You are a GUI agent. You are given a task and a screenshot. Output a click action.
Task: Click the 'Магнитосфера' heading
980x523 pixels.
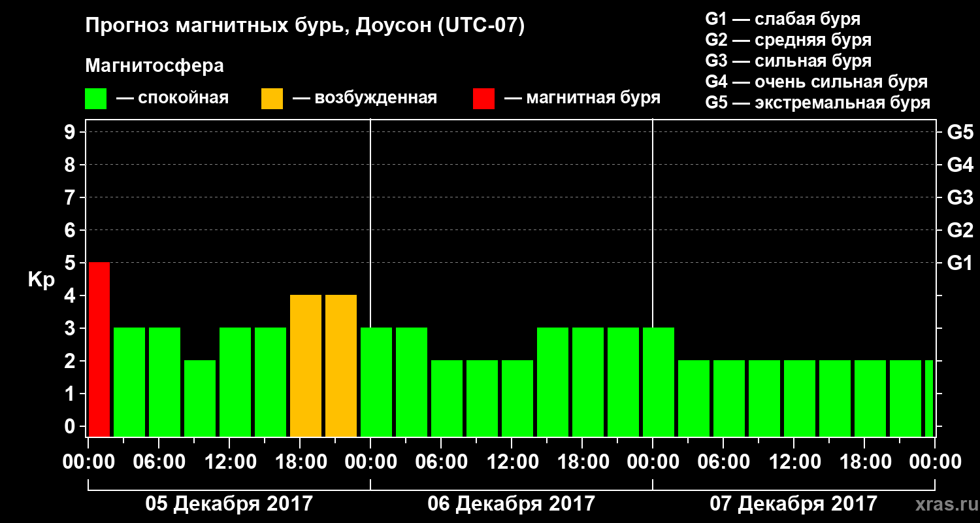[154, 66]
